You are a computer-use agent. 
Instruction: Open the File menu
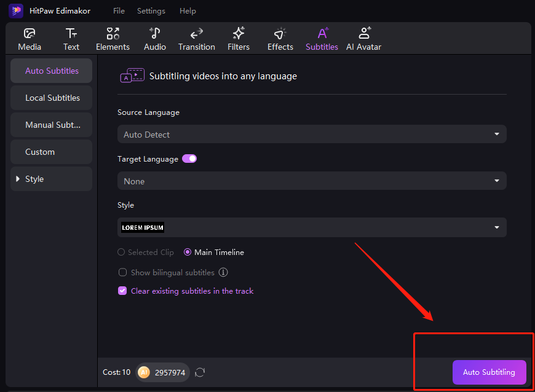(x=119, y=11)
